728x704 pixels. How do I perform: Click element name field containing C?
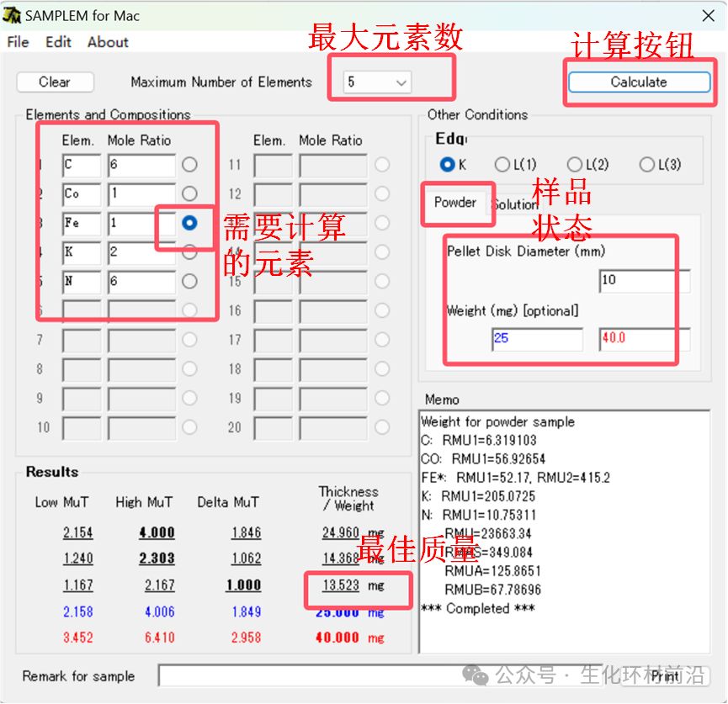(82, 165)
